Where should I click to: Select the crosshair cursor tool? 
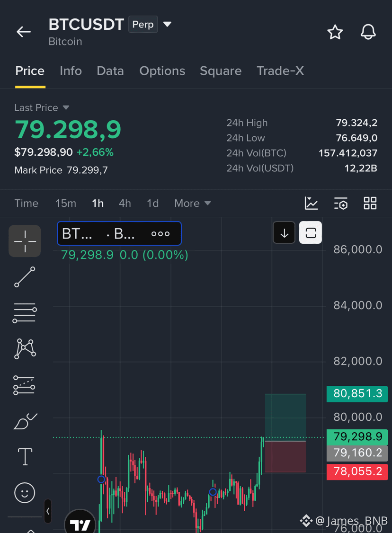pos(25,241)
